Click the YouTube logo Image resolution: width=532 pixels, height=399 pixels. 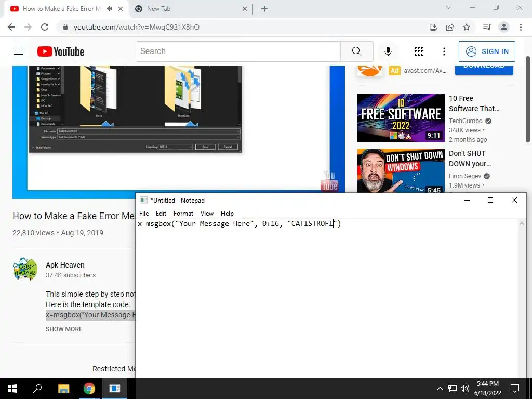[x=61, y=51]
